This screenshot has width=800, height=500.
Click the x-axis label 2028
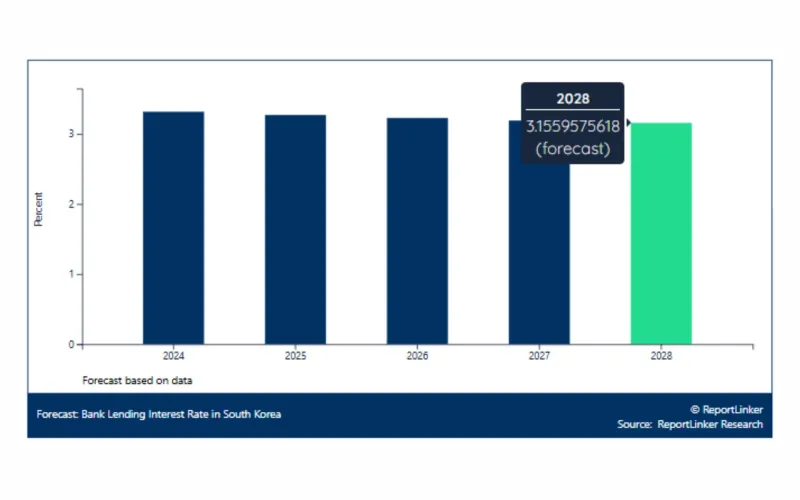[x=661, y=356]
